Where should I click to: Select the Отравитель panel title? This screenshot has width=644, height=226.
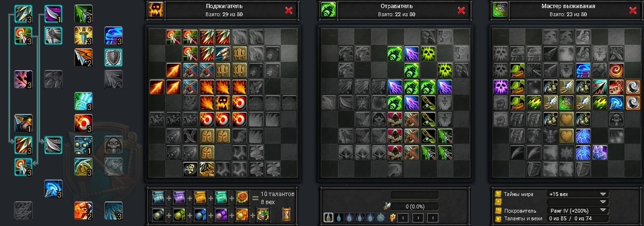pos(397,7)
